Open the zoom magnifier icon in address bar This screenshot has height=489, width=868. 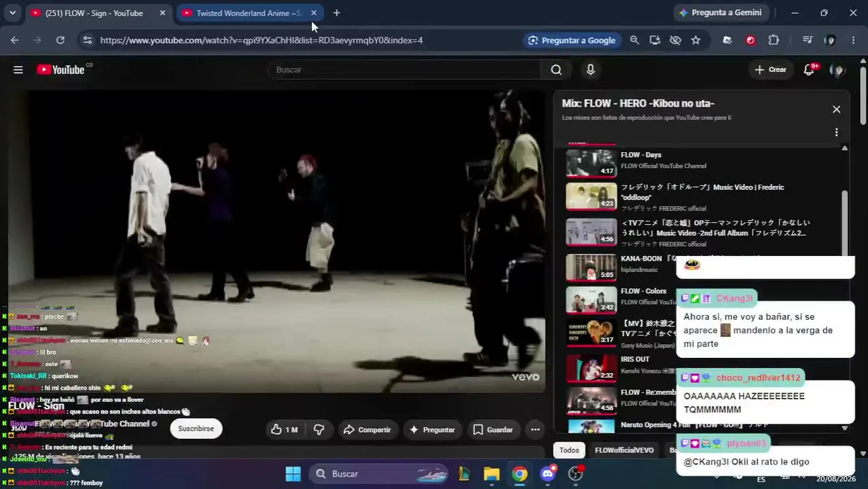click(x=634, y=40)
